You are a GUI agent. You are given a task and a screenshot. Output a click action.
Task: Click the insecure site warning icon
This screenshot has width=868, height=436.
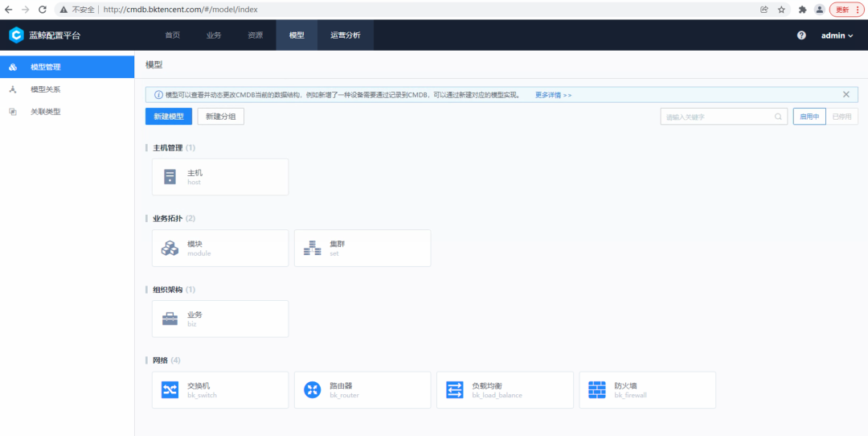pyautogui.click(x=63, y=10)
